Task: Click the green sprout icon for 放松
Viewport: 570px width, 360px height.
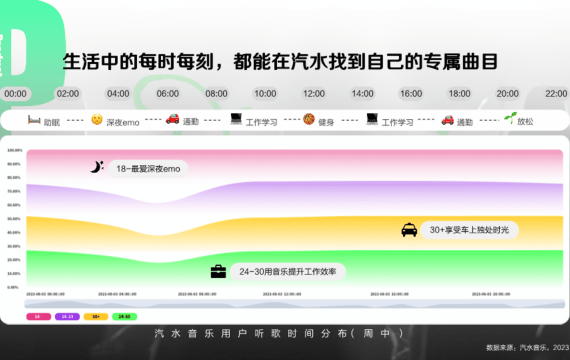Action: pyautogui.click(x=510, y=118)
